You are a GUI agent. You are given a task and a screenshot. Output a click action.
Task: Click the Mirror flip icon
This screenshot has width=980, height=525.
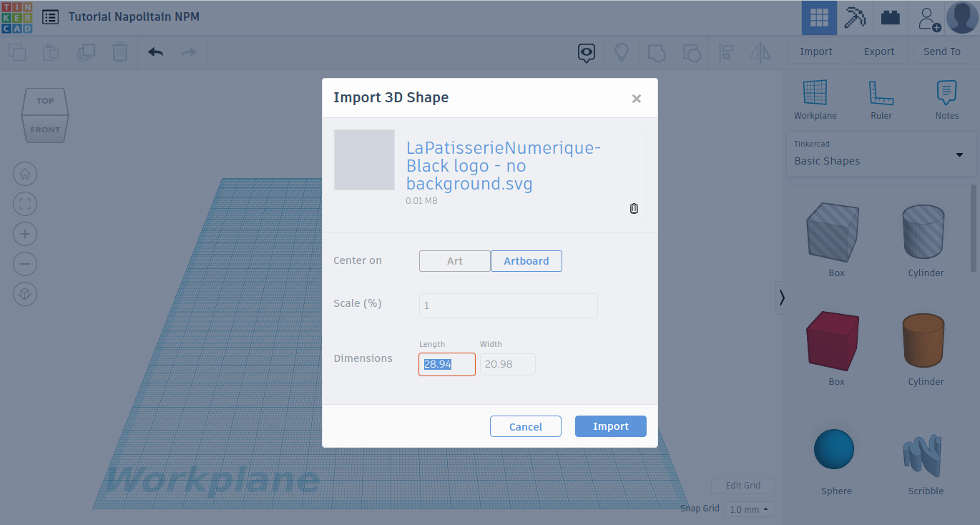(760, 52)
